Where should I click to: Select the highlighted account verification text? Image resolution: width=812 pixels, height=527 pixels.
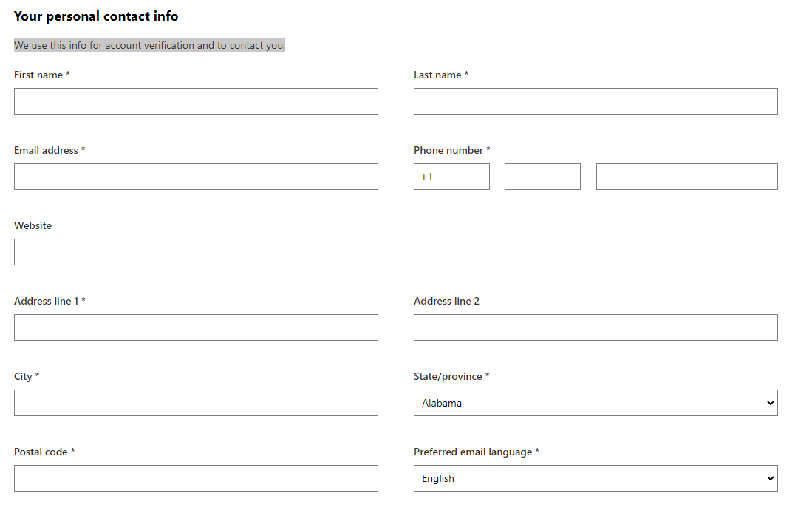149,45
